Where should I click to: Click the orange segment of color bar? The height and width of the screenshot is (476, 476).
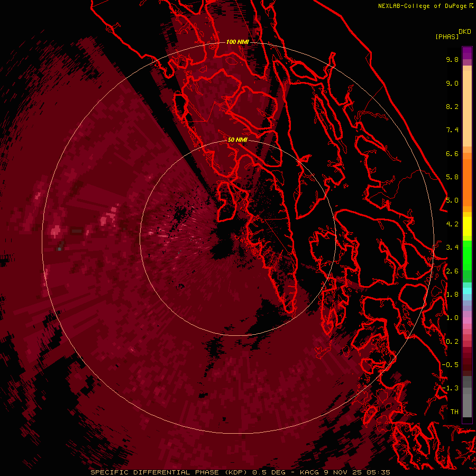tap(467, 182)
